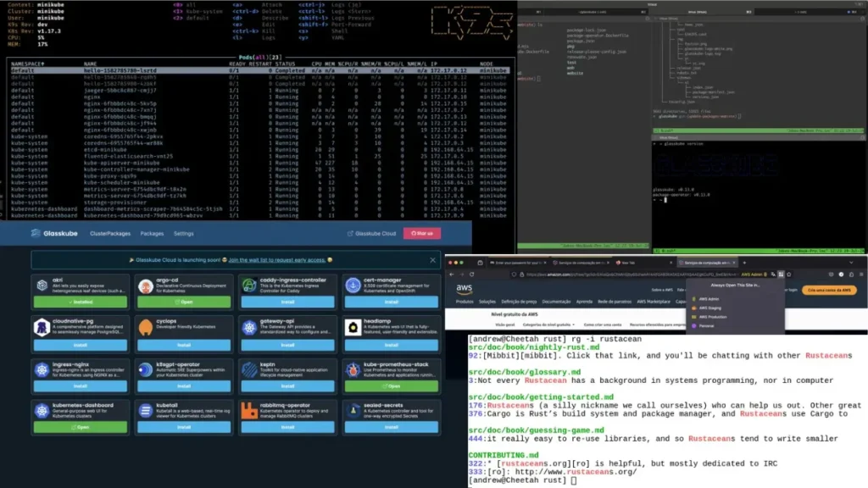This screenshot has width=868, height=488.
Task: Click CONTRIBUTING.md in the rg output
Action: click(x=504, y=455)
